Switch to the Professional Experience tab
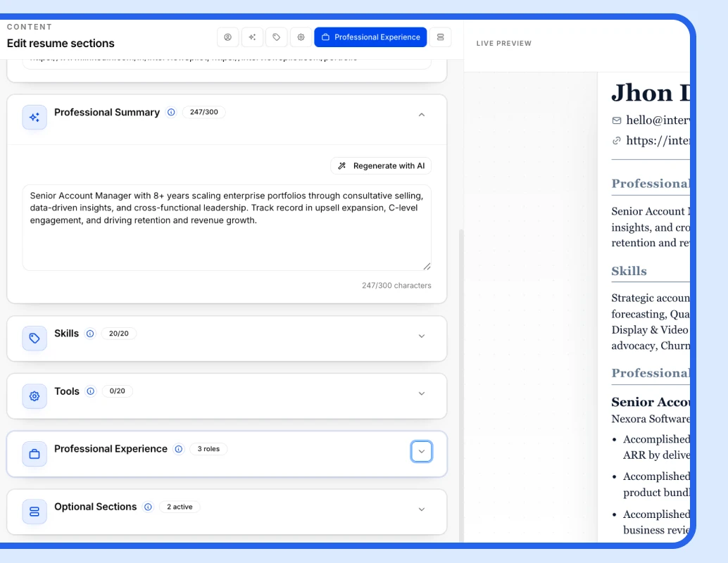The image size is (728, 563). pyautogui.click(x=370, y=37)
